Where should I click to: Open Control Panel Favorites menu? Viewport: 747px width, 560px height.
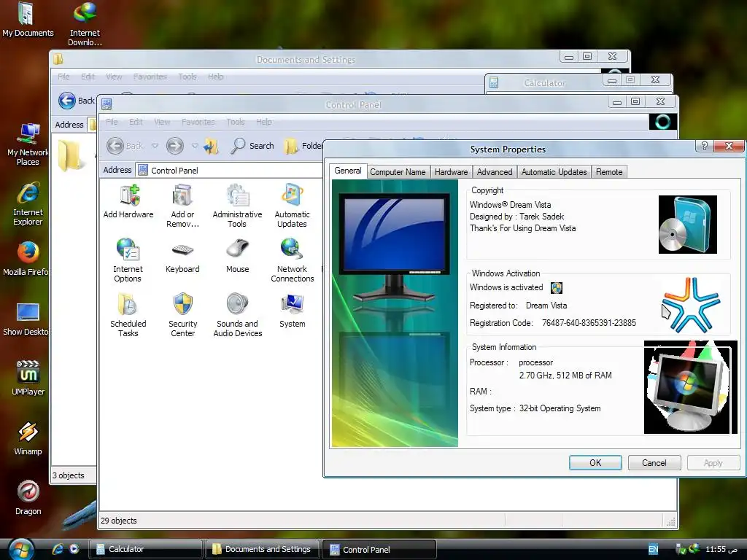pos(198,122)
